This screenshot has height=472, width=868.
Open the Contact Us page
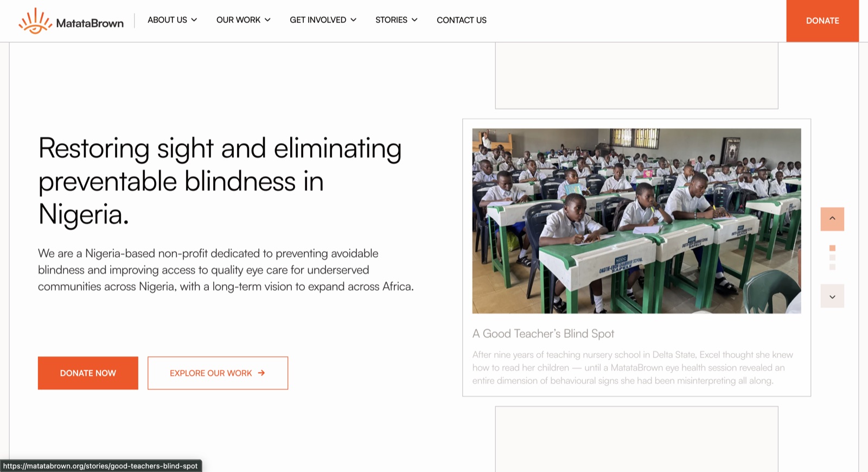(462, 20)
